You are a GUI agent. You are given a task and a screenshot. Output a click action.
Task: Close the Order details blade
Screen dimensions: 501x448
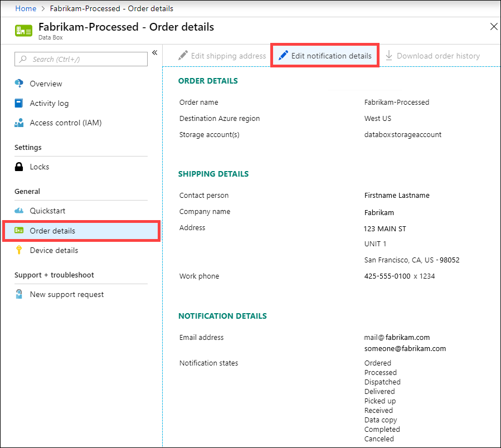pos(494,26)
